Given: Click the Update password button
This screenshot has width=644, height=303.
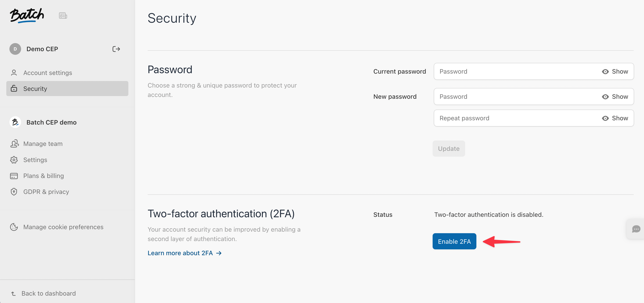Looking at the screenshot, I should (449, 149).
